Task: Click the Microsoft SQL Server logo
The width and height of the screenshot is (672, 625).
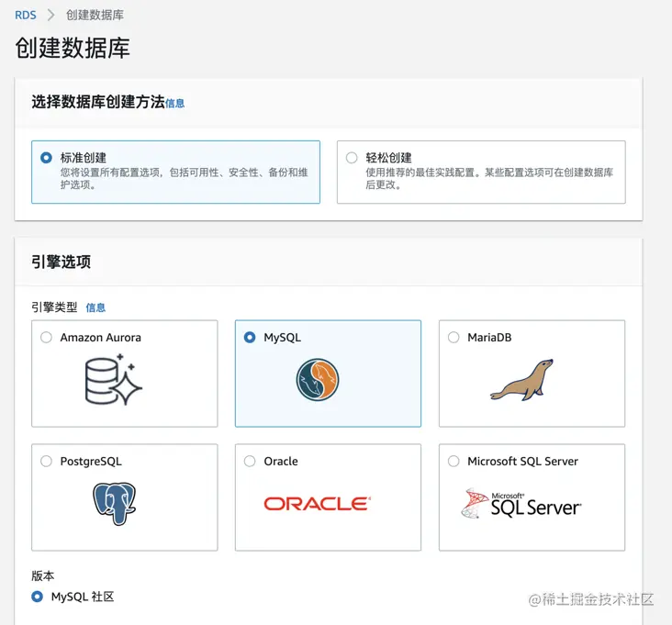Action: 521,503
